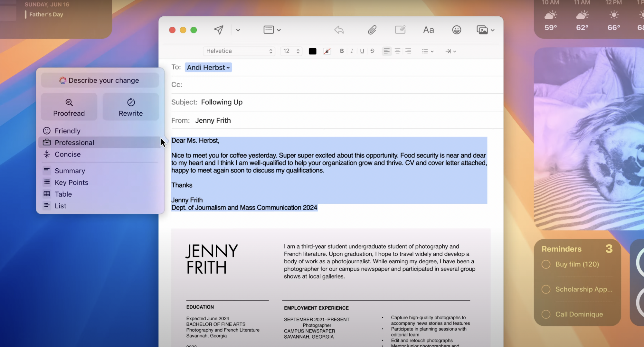Click the From name Jenny Frith

click(213, 120)
